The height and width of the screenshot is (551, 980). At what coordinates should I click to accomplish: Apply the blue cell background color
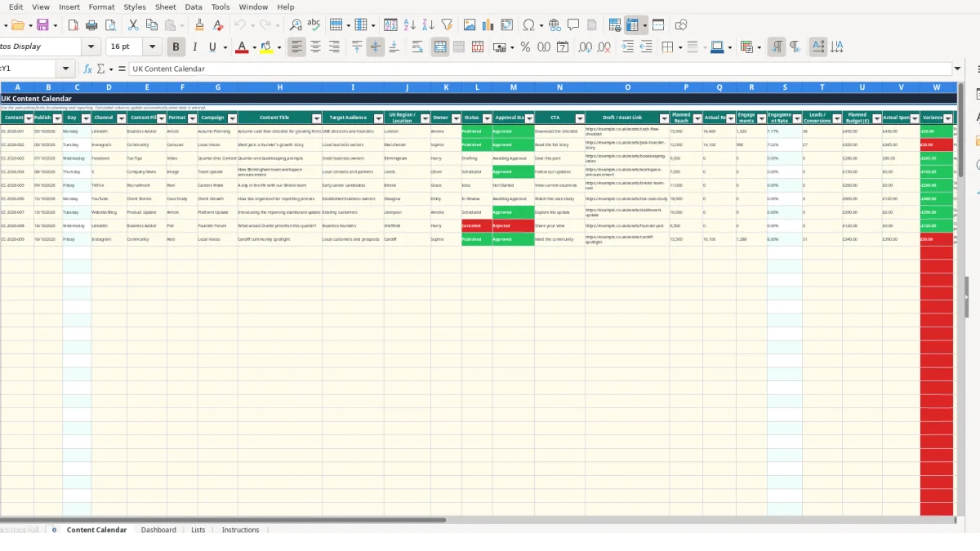pos(717,47)
